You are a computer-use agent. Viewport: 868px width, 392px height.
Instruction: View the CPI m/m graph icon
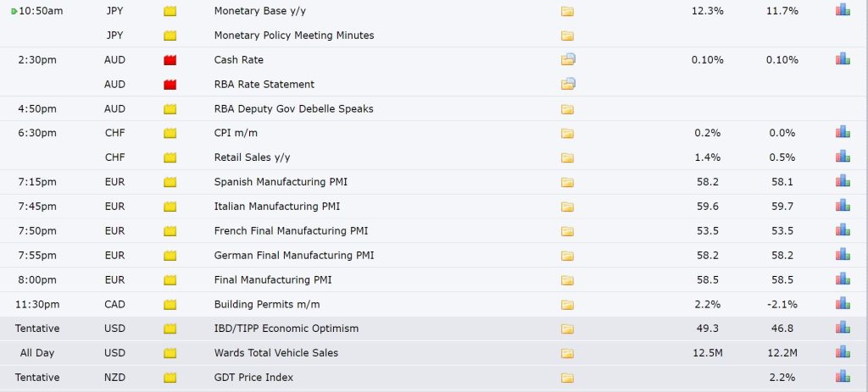[843, 131]
